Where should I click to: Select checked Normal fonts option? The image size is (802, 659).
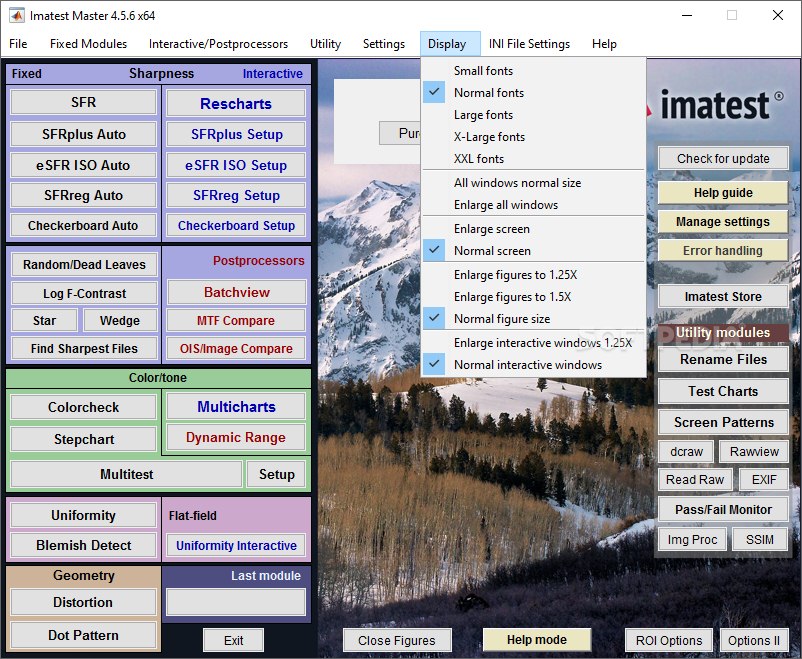[x=533, y=93]
